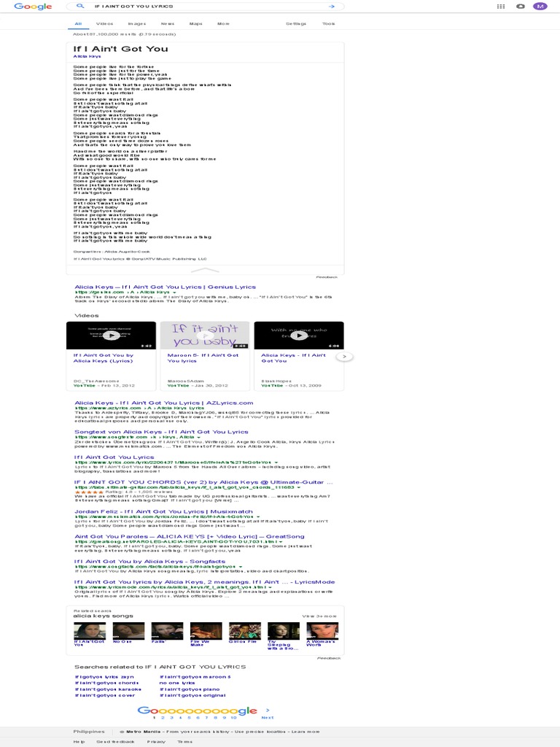The width and height of the screenshot is (560, 747).
Task: Open the account avatar M
Action: (x=540, y=6)
